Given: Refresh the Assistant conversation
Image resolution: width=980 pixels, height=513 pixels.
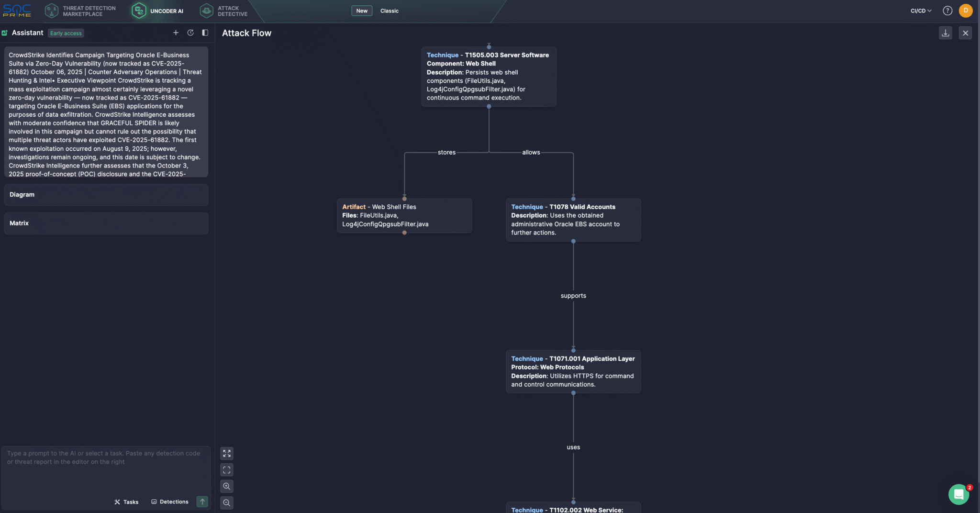Looking at the screenshot, I should pyautogui.click(x=191, y=33).
